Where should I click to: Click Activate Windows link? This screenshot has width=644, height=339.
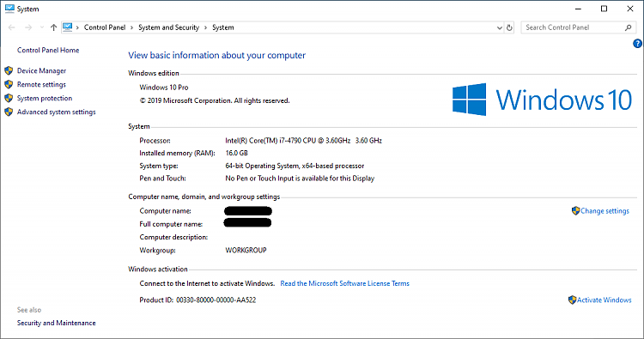tap(605, 300)
